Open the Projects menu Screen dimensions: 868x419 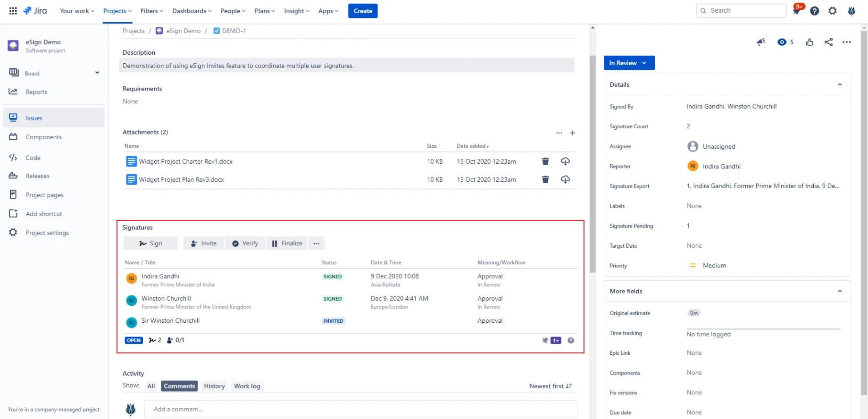pos(117,11)
